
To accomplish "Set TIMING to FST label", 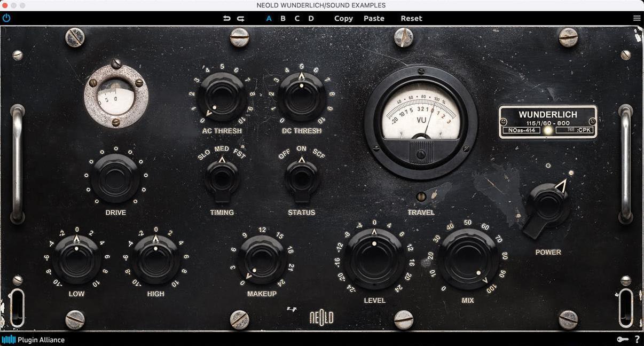I will 239,154.
